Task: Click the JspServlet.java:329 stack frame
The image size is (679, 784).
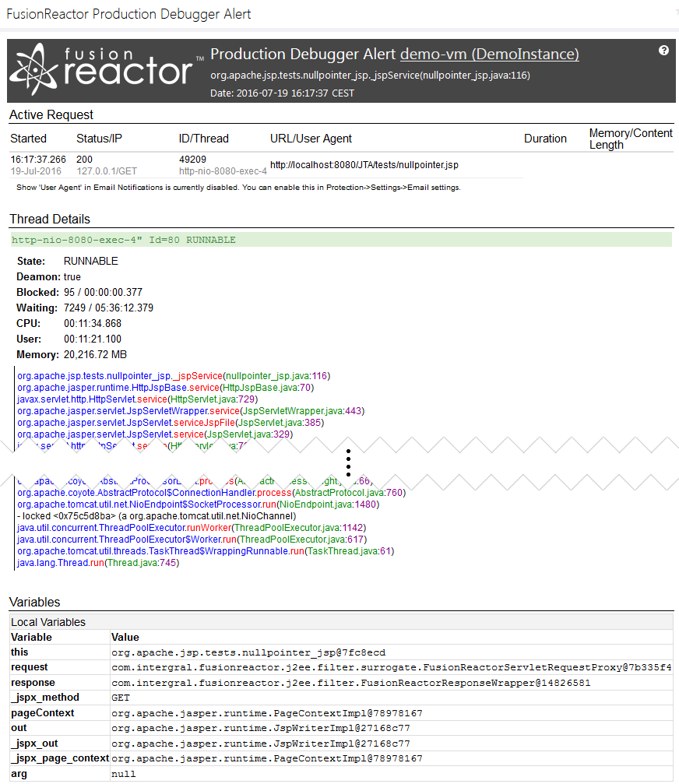Action: point(155,434)
